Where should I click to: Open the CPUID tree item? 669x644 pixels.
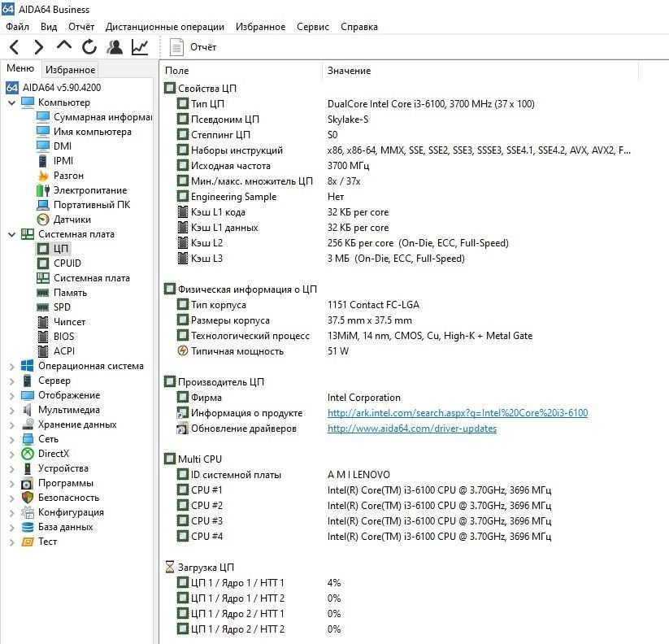coord(59,263)
